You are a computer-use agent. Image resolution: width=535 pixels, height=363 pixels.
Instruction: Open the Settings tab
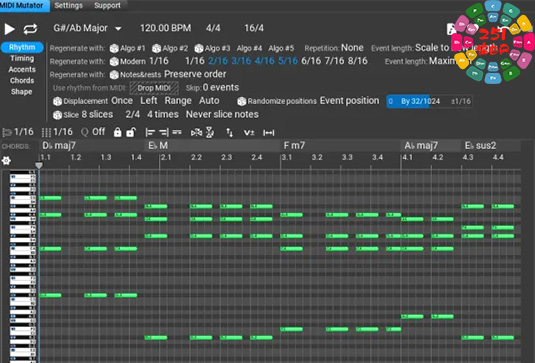pos(69,5)
